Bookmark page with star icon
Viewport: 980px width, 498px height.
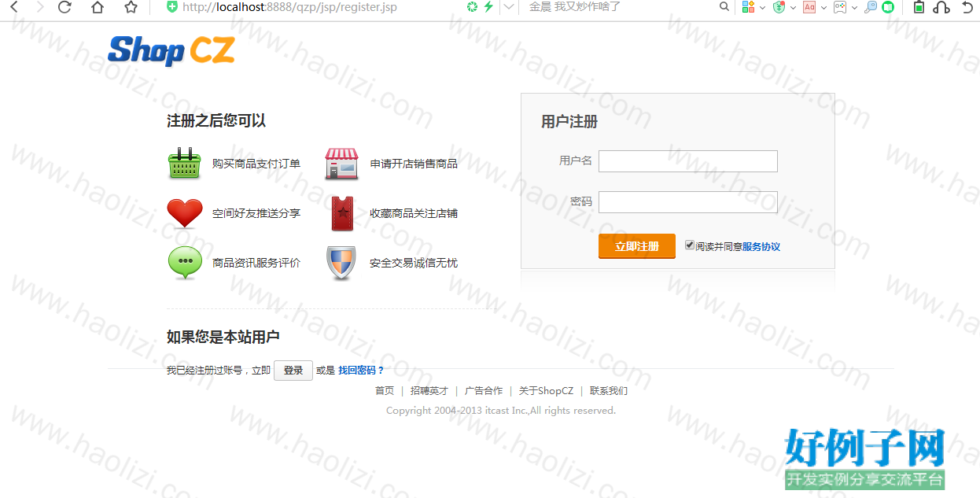(x=131, y=7)
